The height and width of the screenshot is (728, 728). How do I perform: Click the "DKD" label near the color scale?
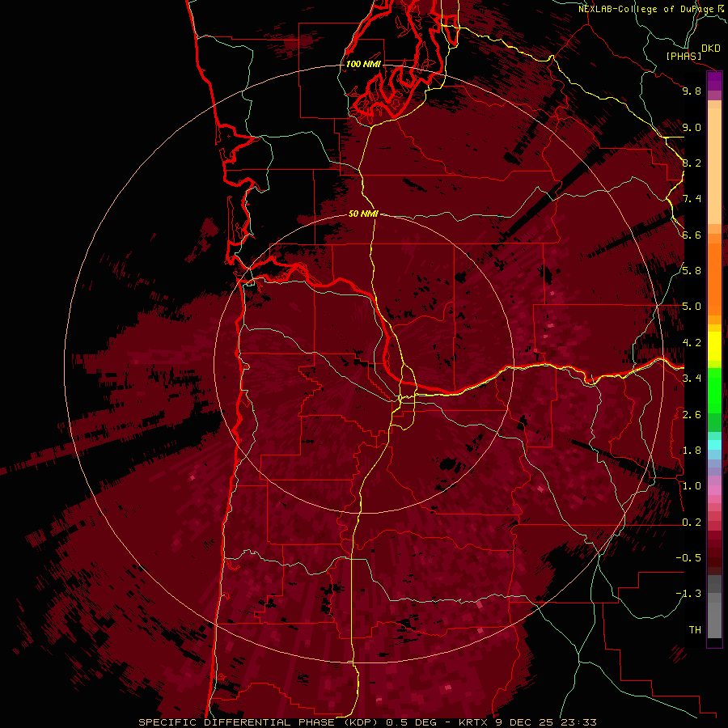[x=711, y=49]
